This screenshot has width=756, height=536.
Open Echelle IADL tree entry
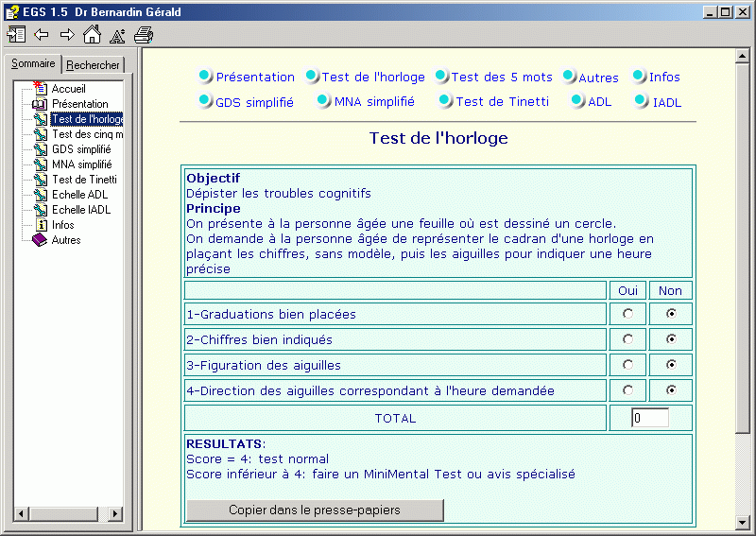(81, 210)
